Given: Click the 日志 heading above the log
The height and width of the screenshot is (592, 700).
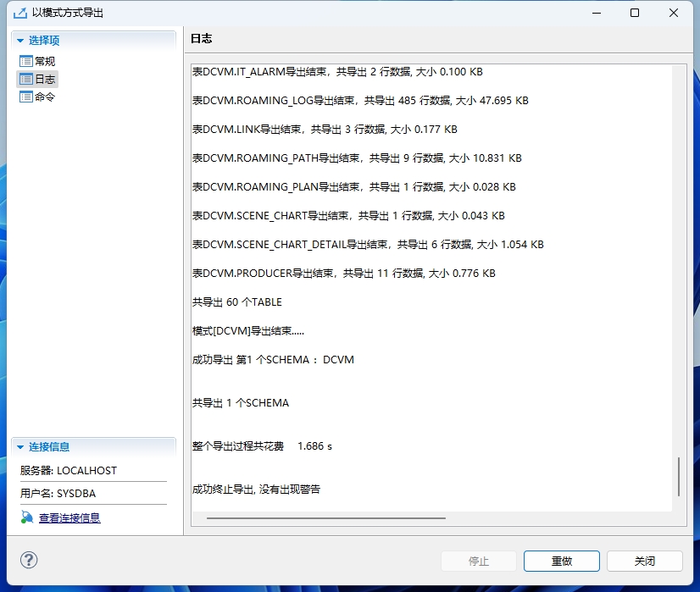Looking at the screenshot, I should [x=202, y=39].
